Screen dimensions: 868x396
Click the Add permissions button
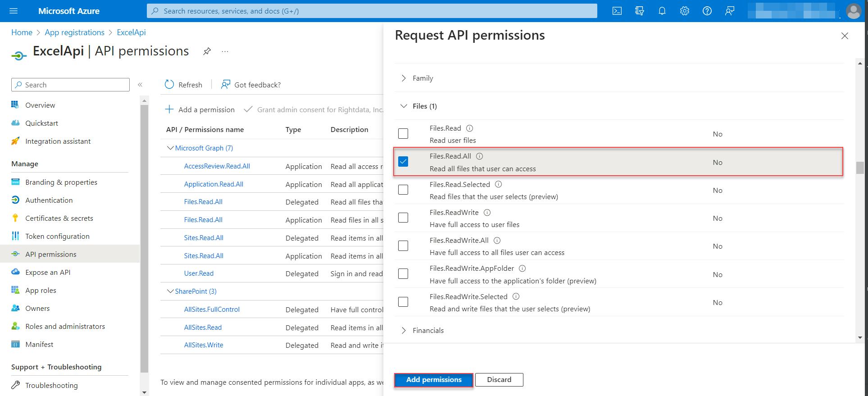pyautogui.click(x=434, y=380)
